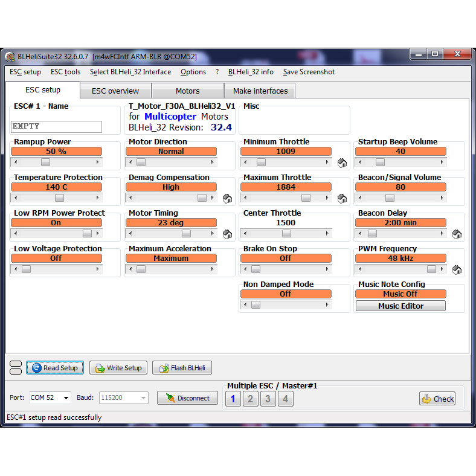The height and width of the screenshot is (476, 476).
Task: Open the BLHeli_32 info menu
Action: (251, 72)
